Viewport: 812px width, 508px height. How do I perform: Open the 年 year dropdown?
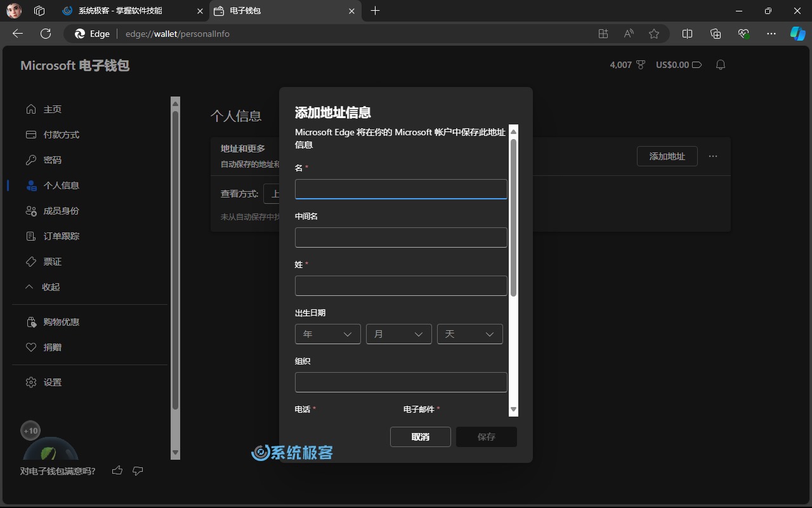click(x=328, y=334)
